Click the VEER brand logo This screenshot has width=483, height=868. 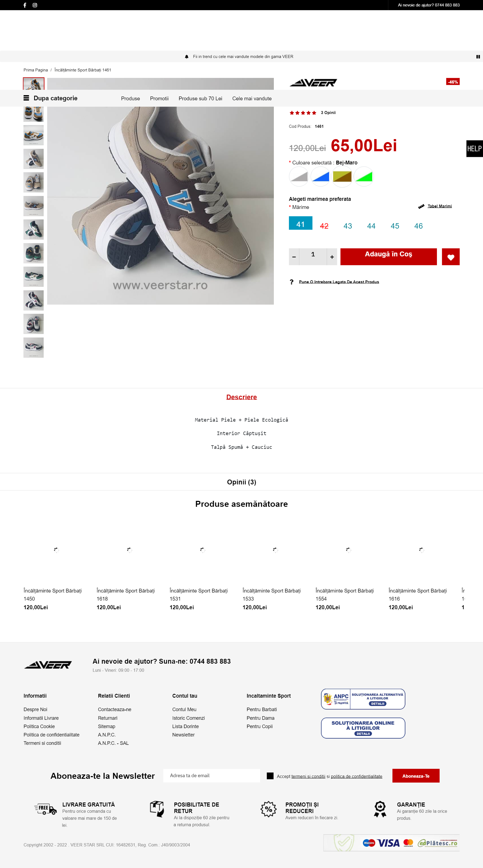(313, 82)
